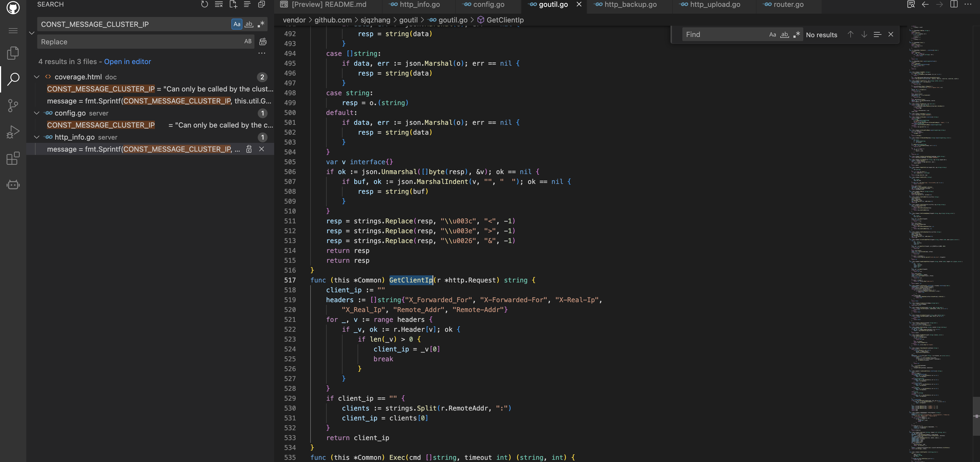Open the Explorer files icon in activity bar
Viewport: 980px width, 462px height.
(13, 53)
